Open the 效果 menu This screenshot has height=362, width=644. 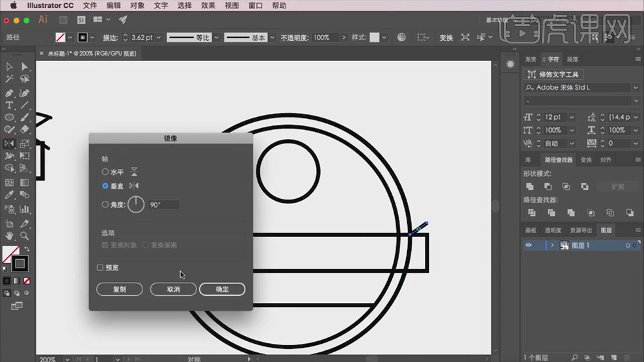click(x=208, y=6)
